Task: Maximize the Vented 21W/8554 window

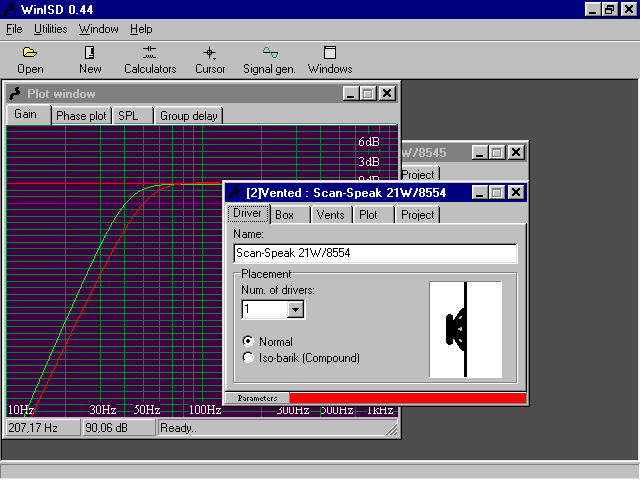Action: tap(497, 192)
